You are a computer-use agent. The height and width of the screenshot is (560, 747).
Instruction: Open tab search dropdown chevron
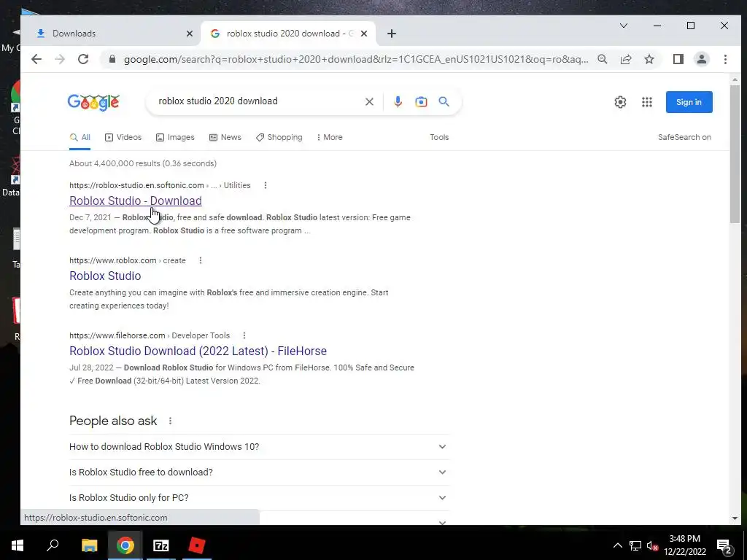pyautogui.click(x=623, y=26)
